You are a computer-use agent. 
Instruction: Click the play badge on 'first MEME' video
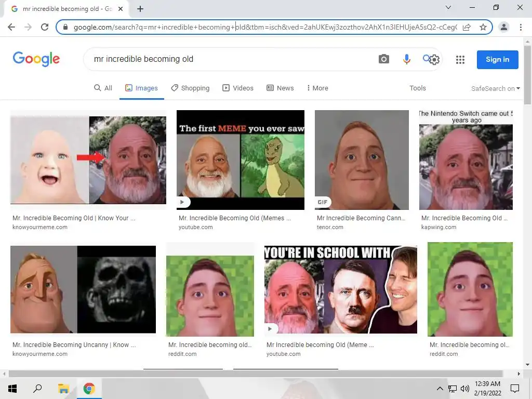pyautogui.click(x=183, y=202)
